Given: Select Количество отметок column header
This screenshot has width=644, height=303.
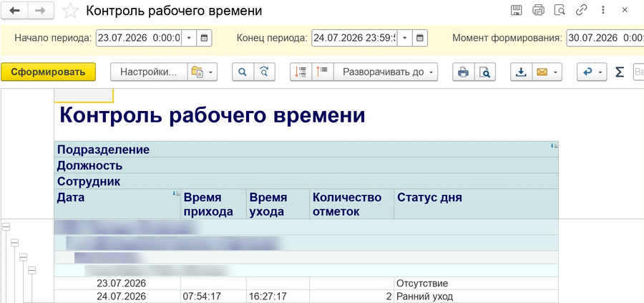Looking at the screenshot, I should coord(351,204).
